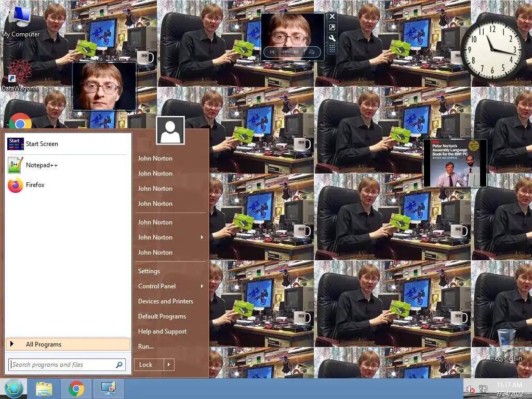
Task: Expand the Control Panel submenu arrow
Action: coord(202,286)
